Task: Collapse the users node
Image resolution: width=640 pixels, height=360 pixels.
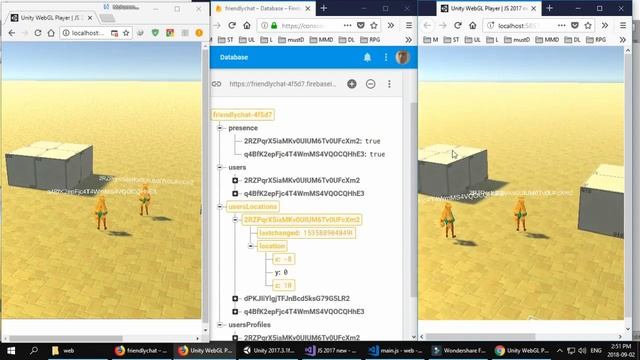Action: (x=220, y=167)
